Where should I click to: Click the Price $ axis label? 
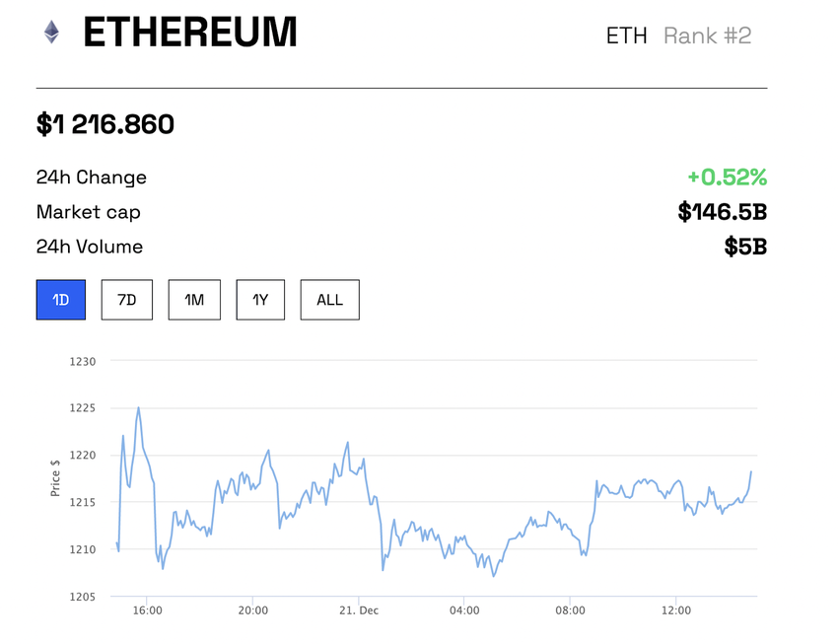(x=55, y=477)
